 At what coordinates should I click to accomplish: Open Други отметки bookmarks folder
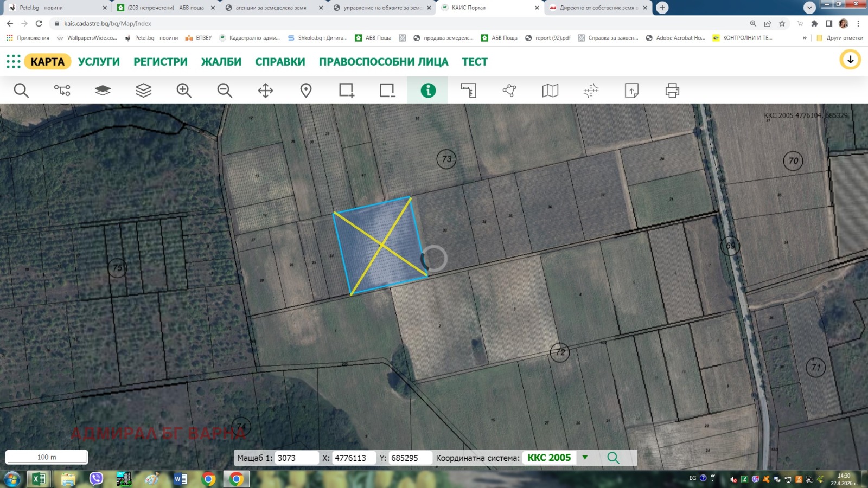click(x=839, y=38)
